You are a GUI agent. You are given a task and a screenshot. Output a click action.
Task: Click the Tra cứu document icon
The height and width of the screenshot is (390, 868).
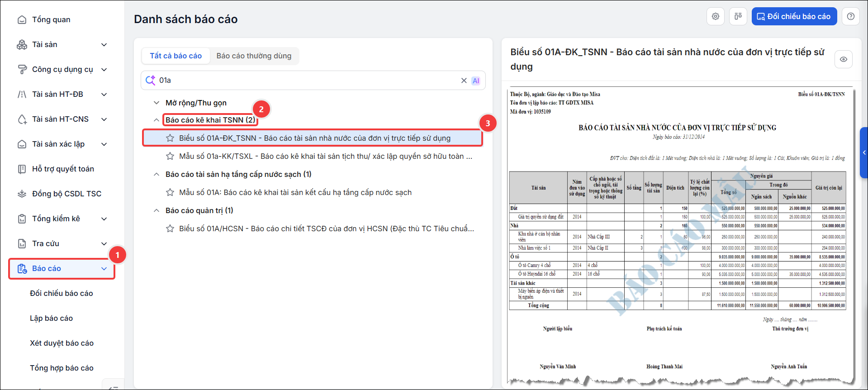pyautogui.click(x=22, y=244)
